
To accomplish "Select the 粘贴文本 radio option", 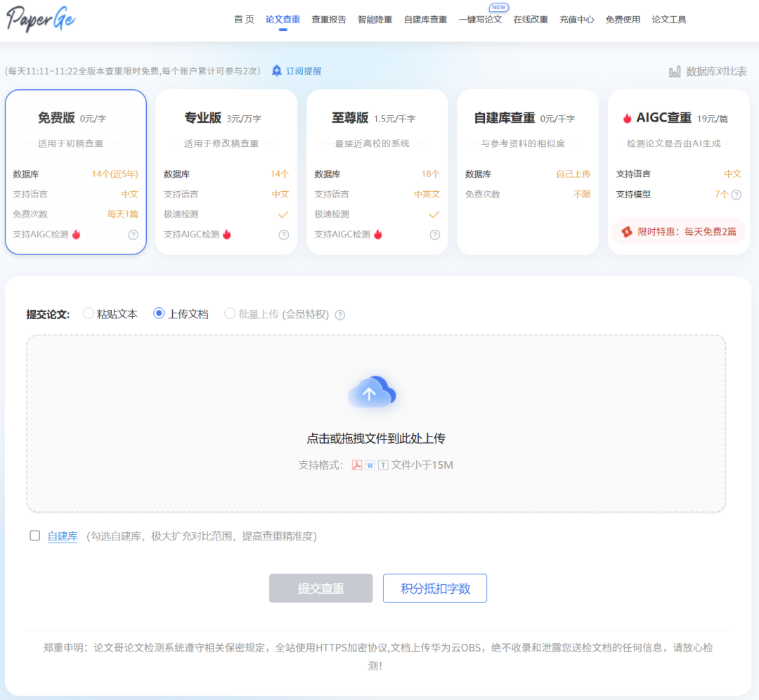I will 89,314.
